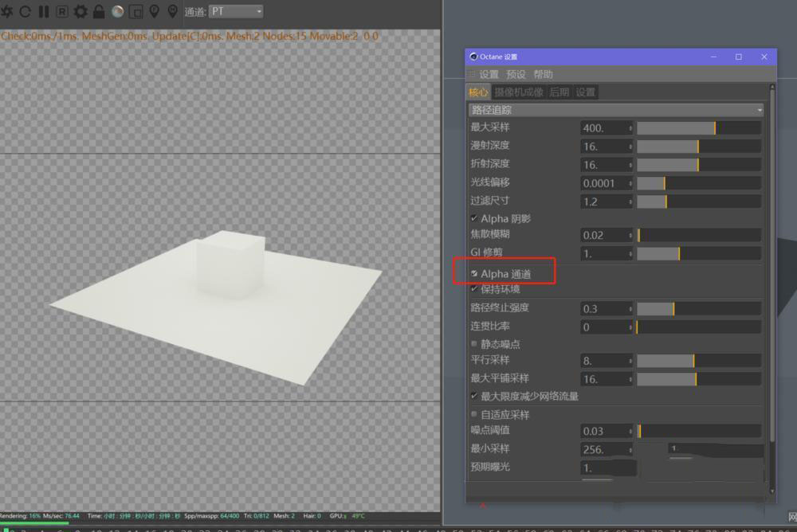Click the 过滤尺寸 value field
Image resolution: width=797 pixels, height=532 pixels.
(603, 201)
